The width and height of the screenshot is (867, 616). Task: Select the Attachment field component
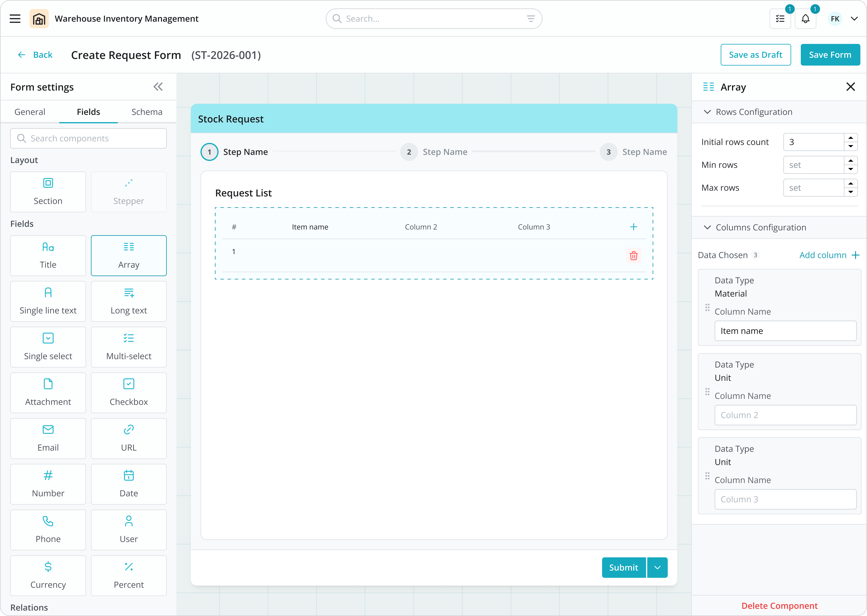click(48, 392)
